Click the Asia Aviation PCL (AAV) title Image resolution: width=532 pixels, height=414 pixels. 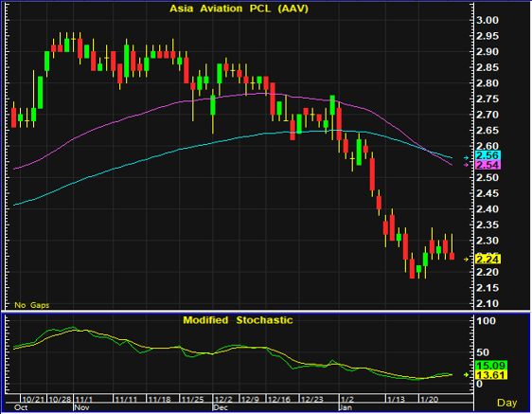point(239,9)
